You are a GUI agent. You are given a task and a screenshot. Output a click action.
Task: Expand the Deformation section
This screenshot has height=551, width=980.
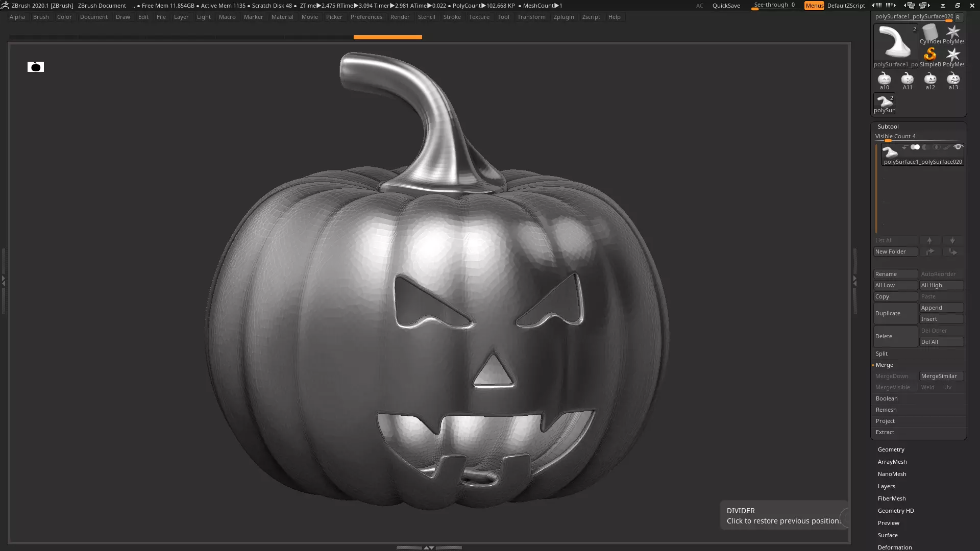(894, 547)
